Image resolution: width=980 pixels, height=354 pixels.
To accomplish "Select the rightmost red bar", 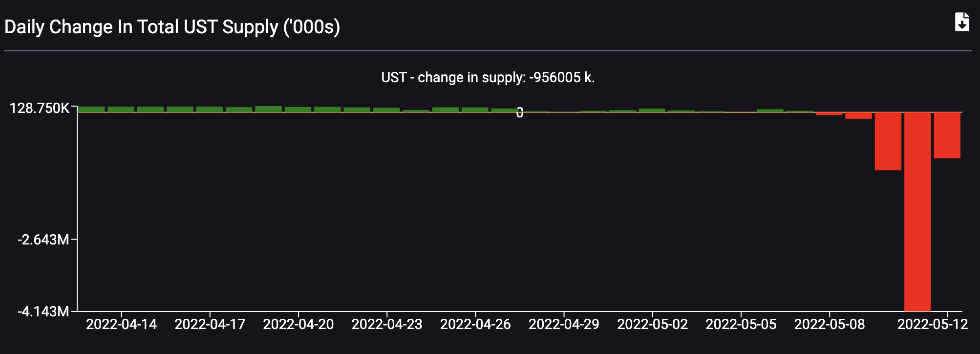I will pyautogui.click(x=947, y=135).
